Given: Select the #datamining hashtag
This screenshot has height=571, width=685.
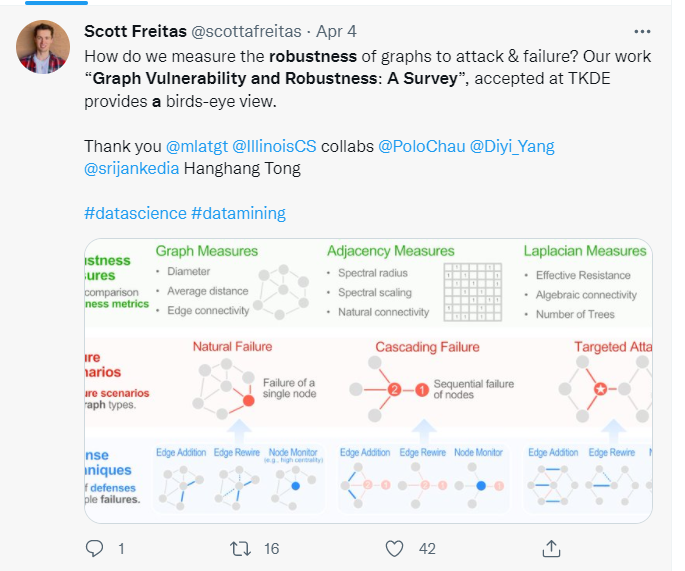Looking at the screenshot, I should 238,212.
